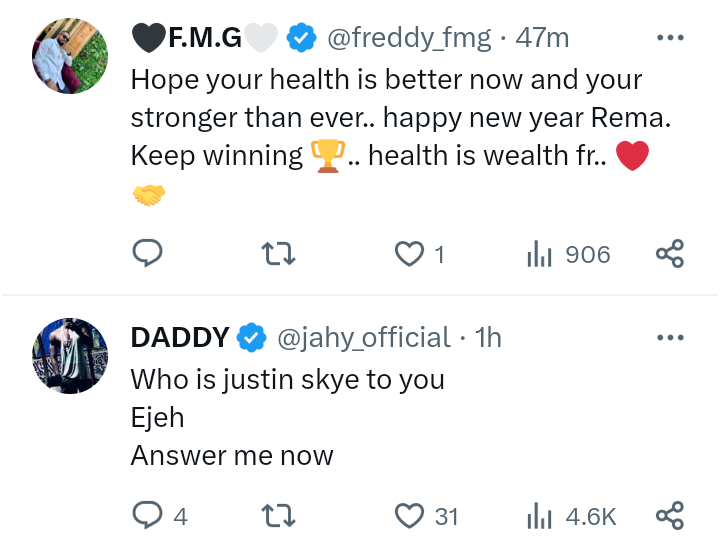View analytics showing 4.6K views
The height and width of the screenshot is (547, 720).
572,516
